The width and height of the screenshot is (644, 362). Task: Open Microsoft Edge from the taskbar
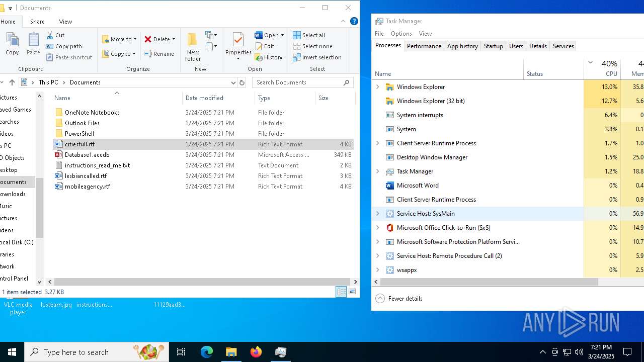pos(207,352)
